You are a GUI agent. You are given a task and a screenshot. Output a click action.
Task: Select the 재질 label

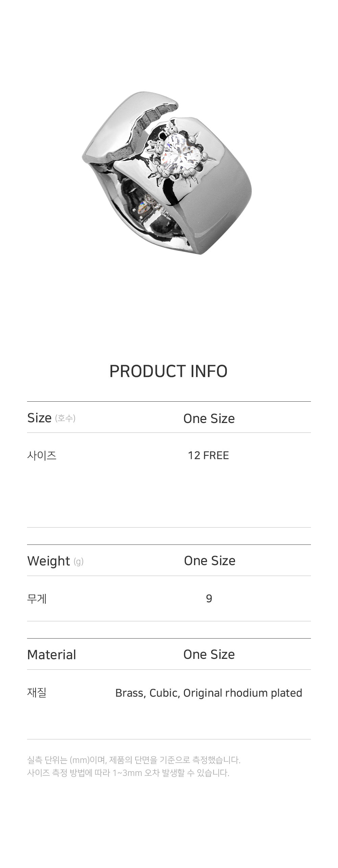tap(37, 693)
